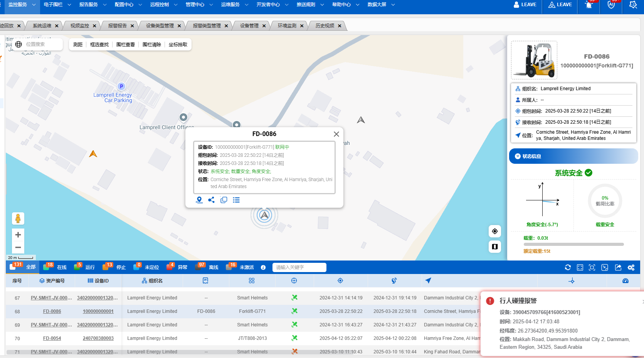Click the 载重 load progress bar
The width and height of the screenshot is (644, 358).
(x=573, y=244)
